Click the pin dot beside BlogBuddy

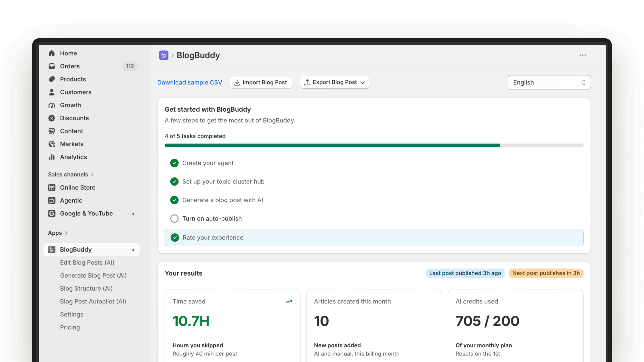tap(133, 250)
